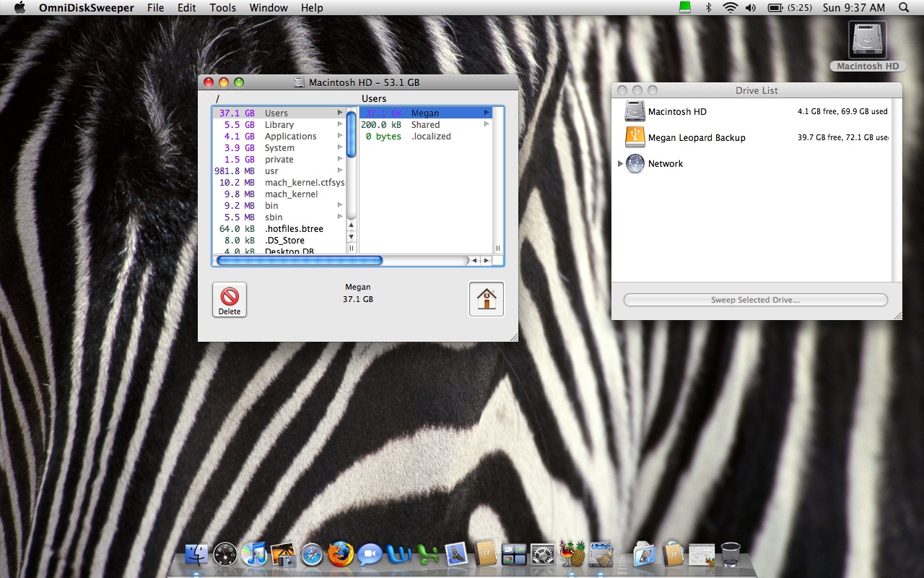Open Mail from the Dock
This screenshot has width=924, height=578.
point(456,554)
